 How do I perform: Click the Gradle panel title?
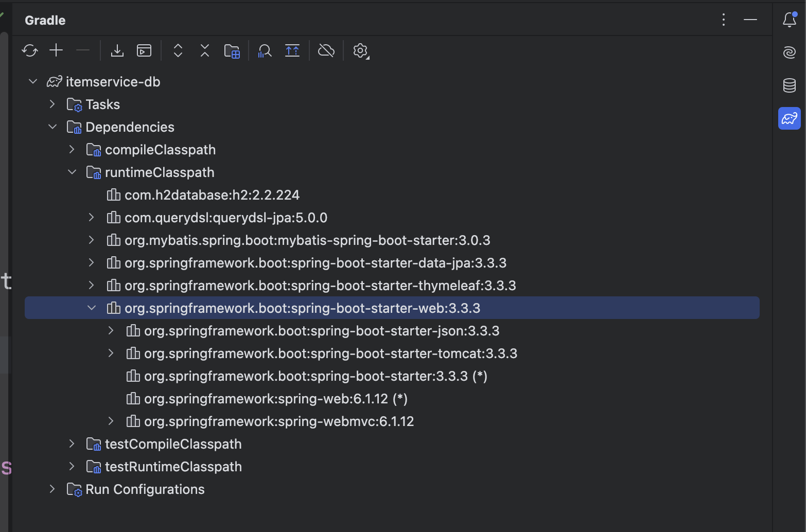click(45, 20)
